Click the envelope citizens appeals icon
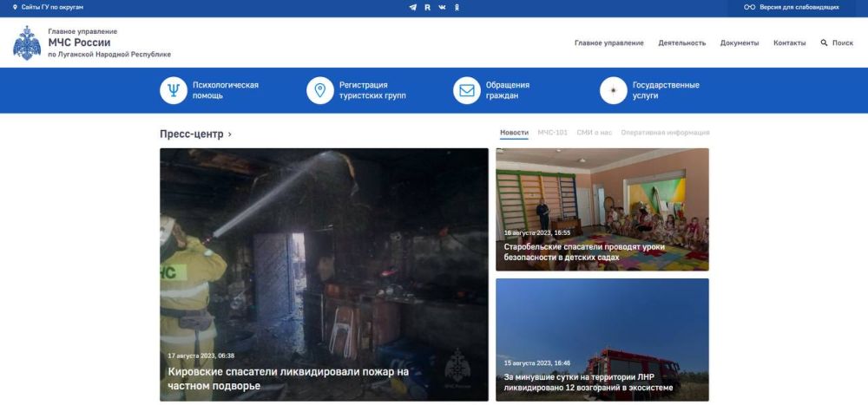The image size is (868, 405). [467, 90]
